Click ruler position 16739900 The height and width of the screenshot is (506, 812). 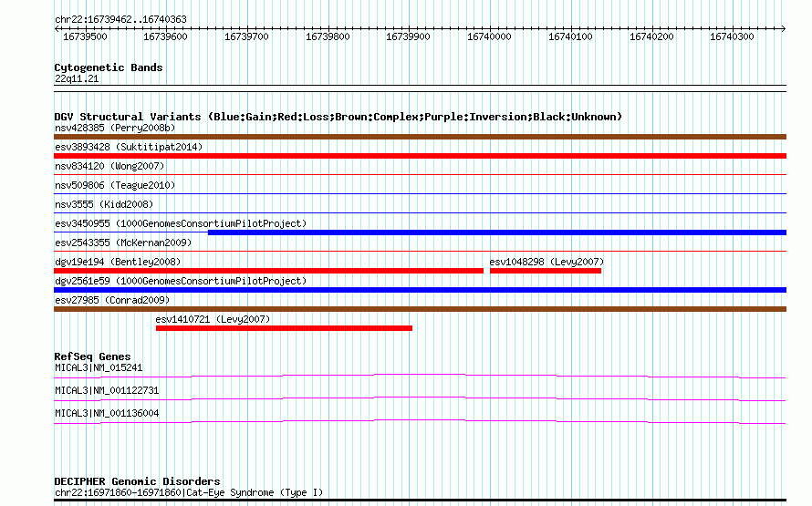coord(408,36)
